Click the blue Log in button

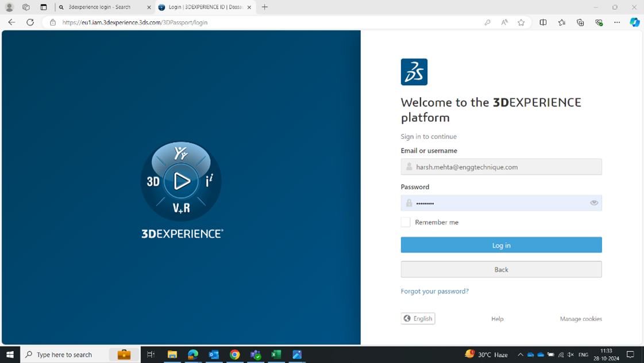click(501, 245)
